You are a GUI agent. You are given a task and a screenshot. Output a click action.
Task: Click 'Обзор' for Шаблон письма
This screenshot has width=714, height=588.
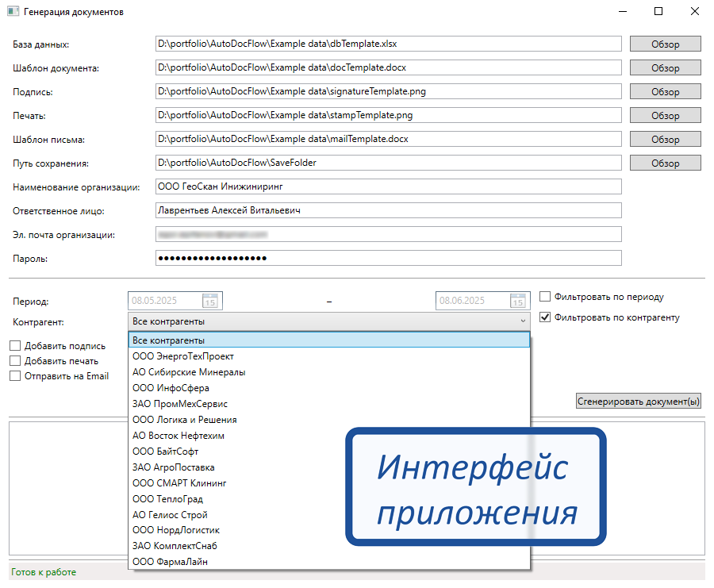tap(666, 139)
